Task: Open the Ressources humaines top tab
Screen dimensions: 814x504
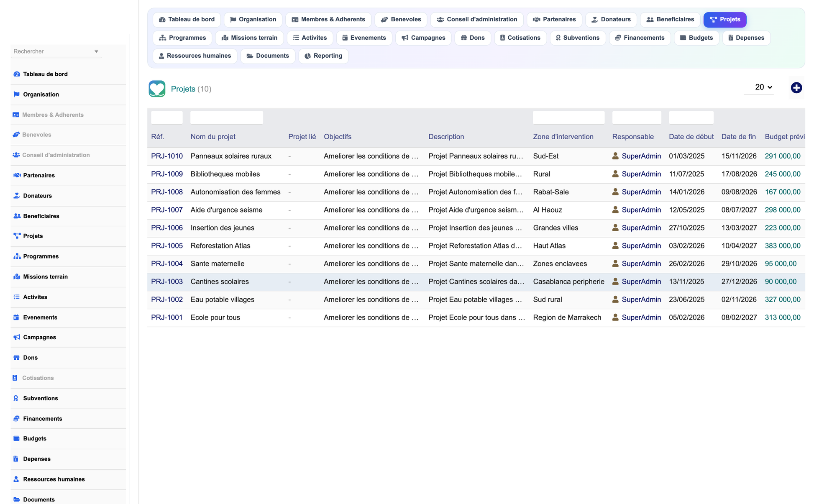Action: [x=195, y=56]
